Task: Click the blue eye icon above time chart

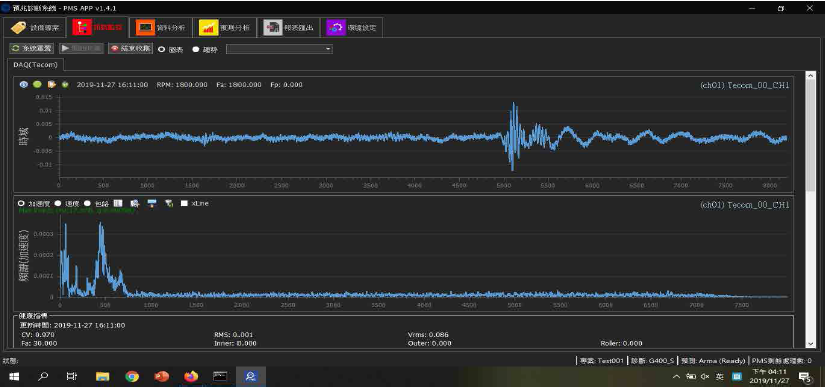Action: [24, 84]
